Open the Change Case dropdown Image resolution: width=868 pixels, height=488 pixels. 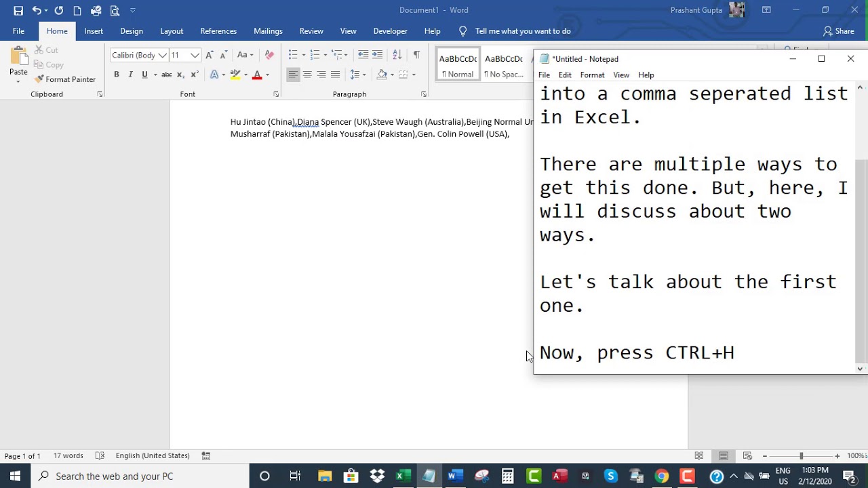245,55
